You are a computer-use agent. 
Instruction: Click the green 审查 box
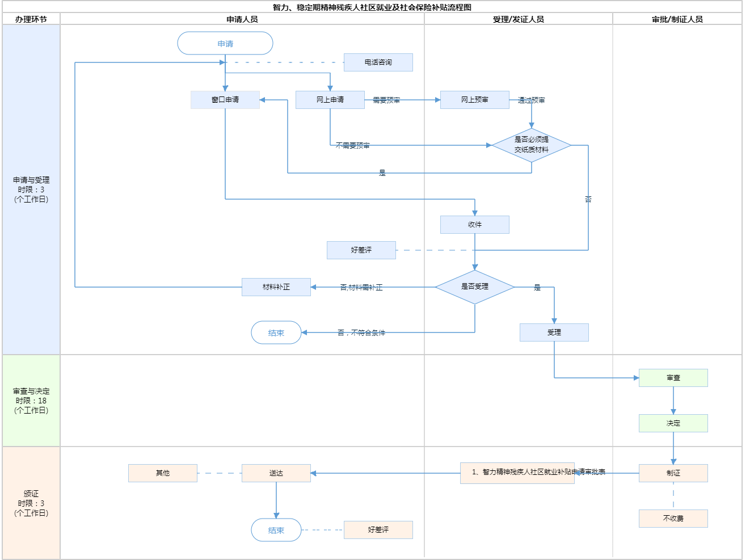pos(673,378)
